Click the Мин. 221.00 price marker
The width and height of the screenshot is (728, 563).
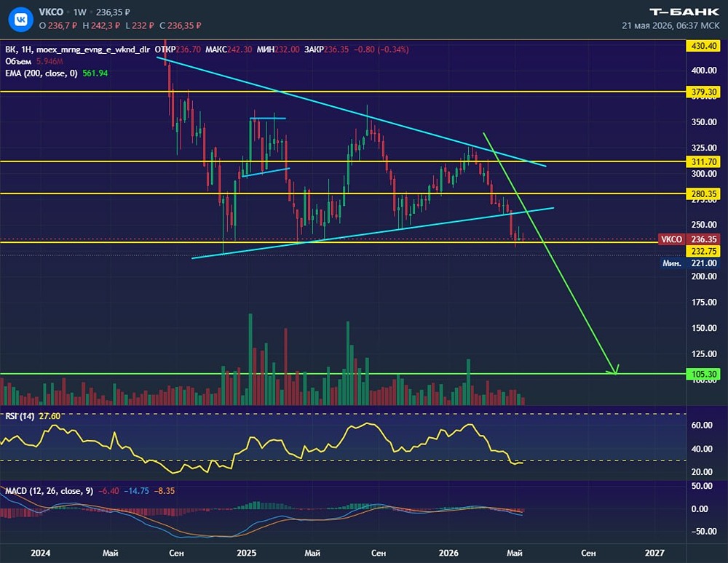point(690,263)
